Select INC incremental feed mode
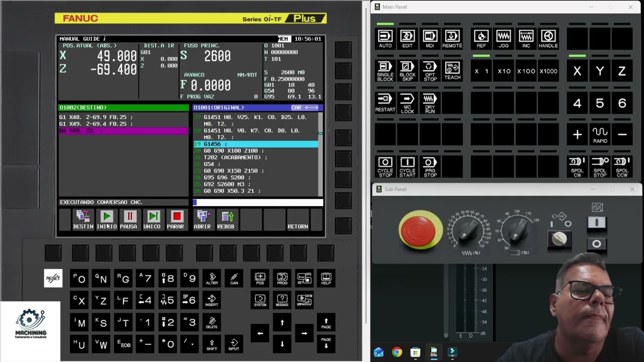The height and width of the screenshot is (362, 644). pos(526,39)
